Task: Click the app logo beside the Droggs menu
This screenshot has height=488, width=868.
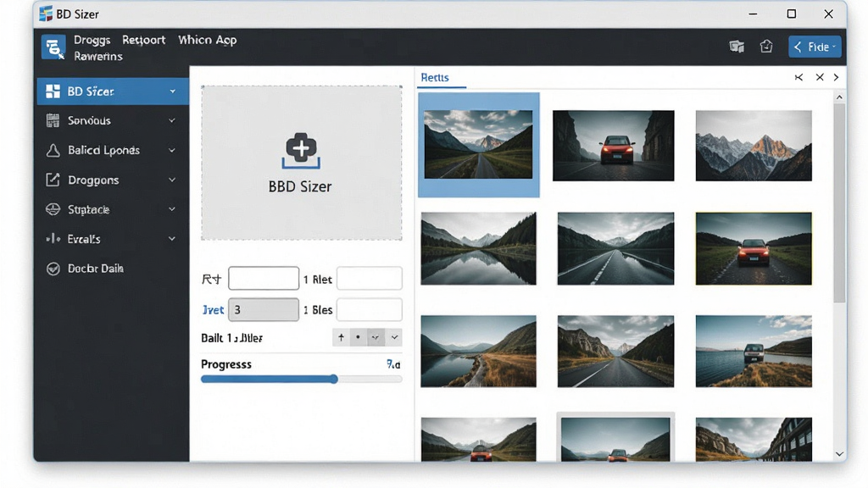Action: pos(53,47)
